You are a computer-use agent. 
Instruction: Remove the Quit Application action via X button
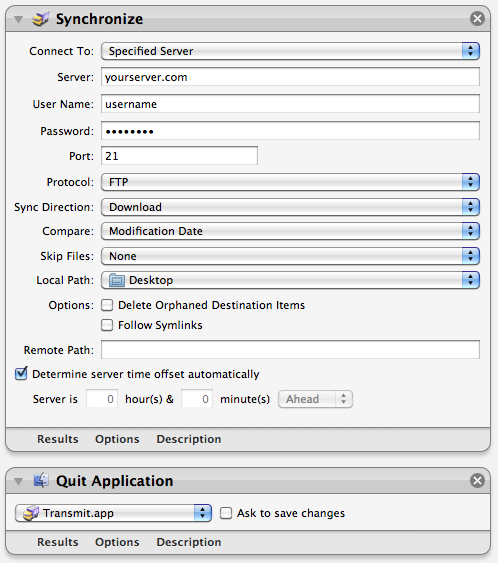click(477, 480)
